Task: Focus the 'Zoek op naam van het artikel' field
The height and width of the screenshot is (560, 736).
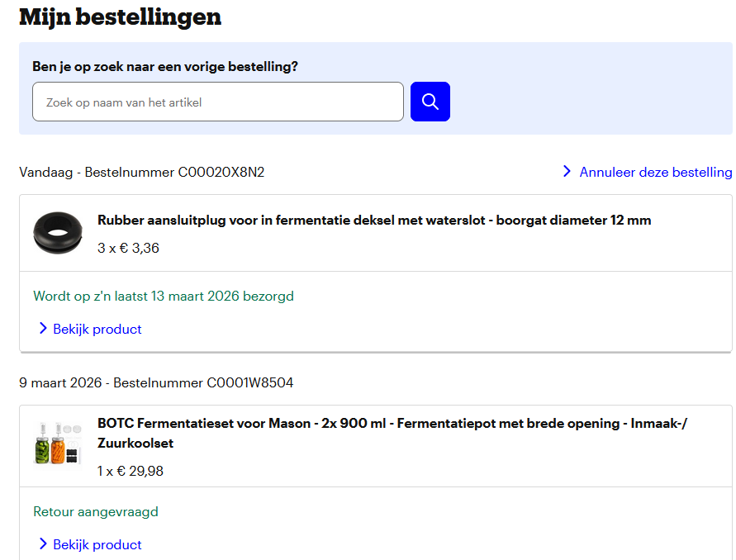Action: click(218, 102)
